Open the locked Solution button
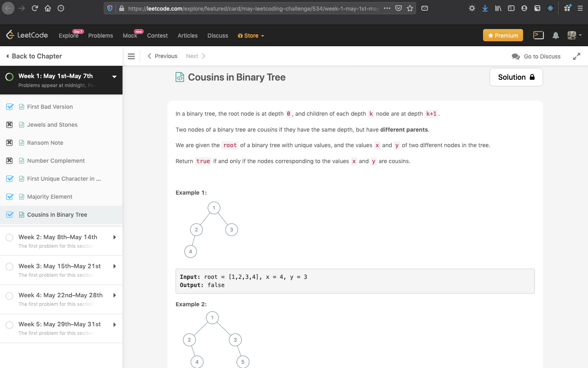This screenshot has height=368, width=588. [516, 77]
